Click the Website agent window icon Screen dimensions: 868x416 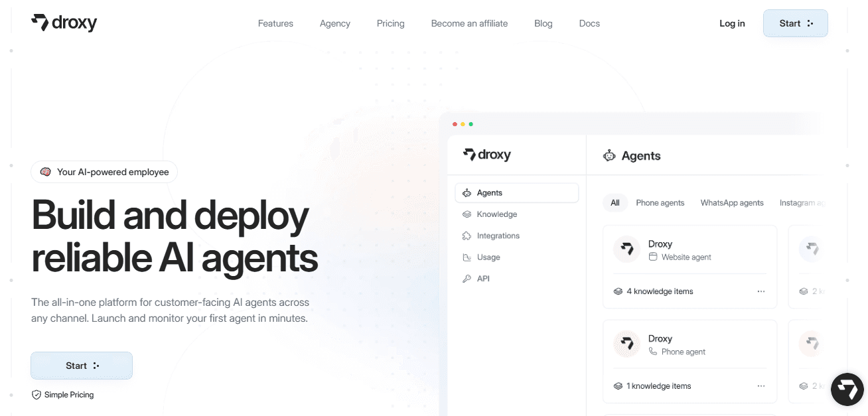653,257
